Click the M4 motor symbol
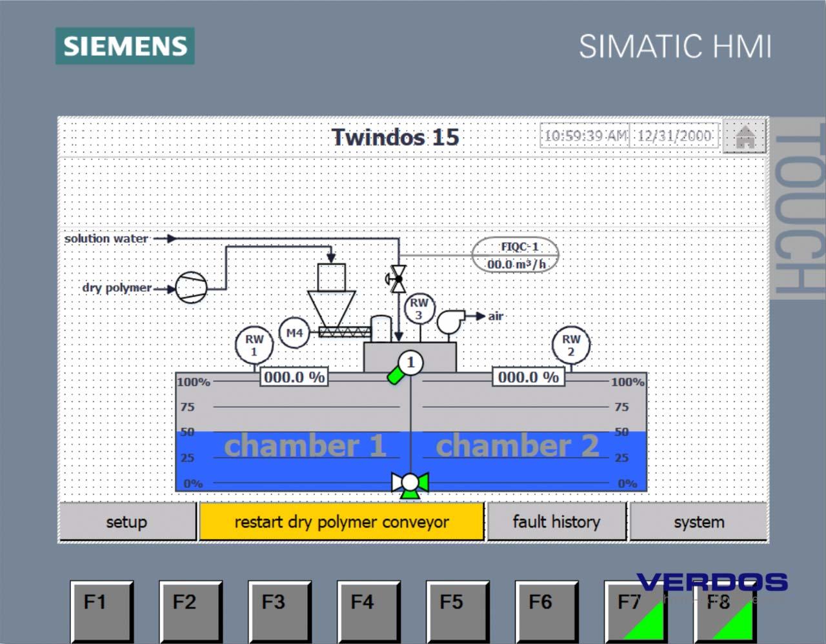 [x=294, y=333]
